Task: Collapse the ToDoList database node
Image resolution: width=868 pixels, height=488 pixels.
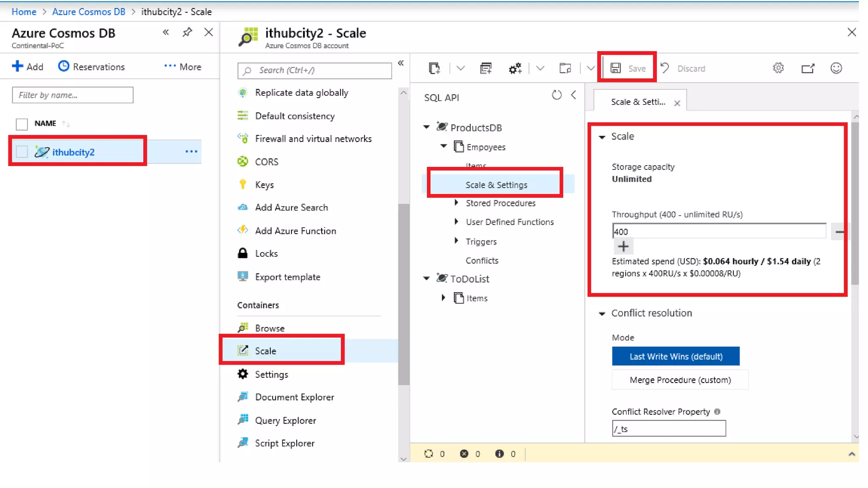Action: (426, 278)
